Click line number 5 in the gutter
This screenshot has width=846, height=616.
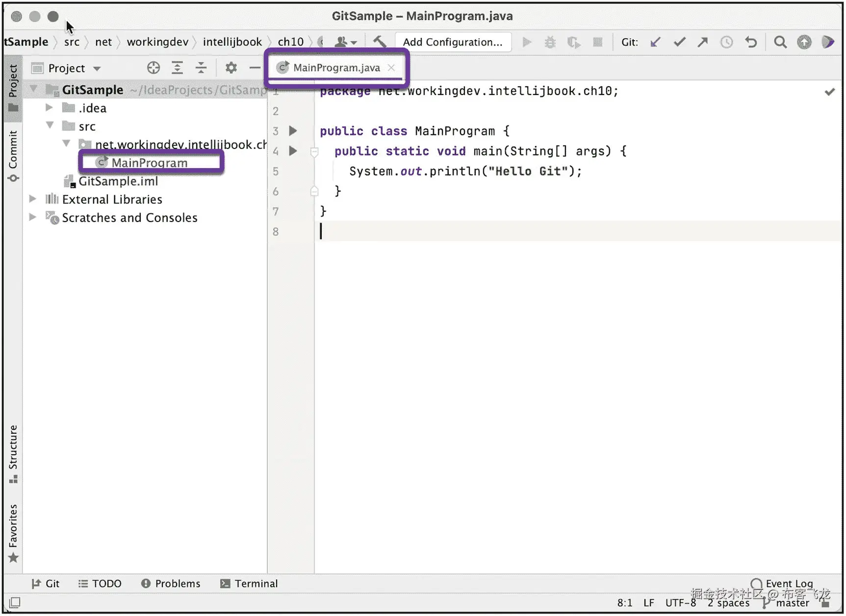276,172
